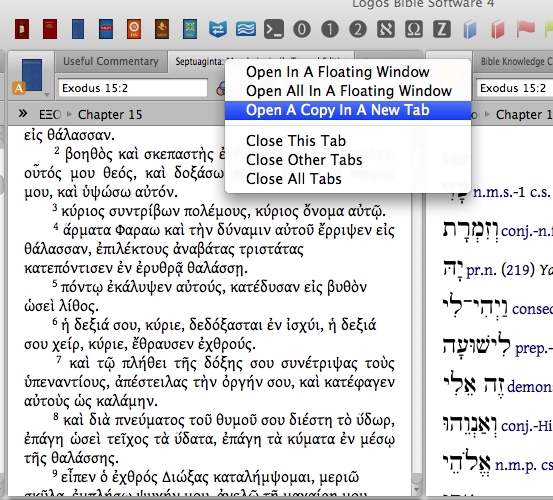Choose Open In A Floating Window
553x500 pixels.
[338, 72]
